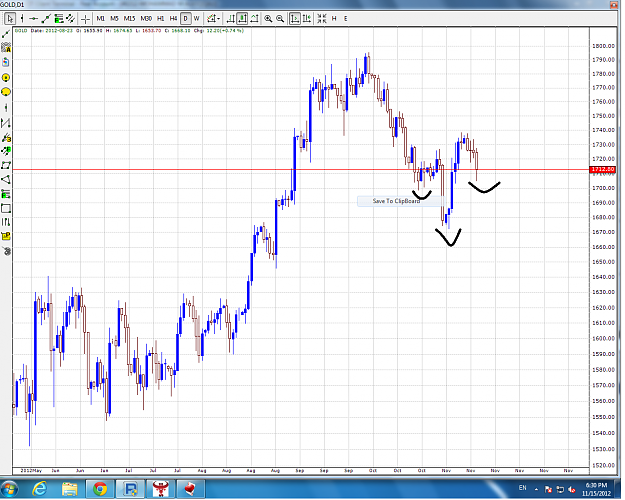Click the Action Center flag in tray
This screenshot has width=625, height=500.
pos(548,489)
